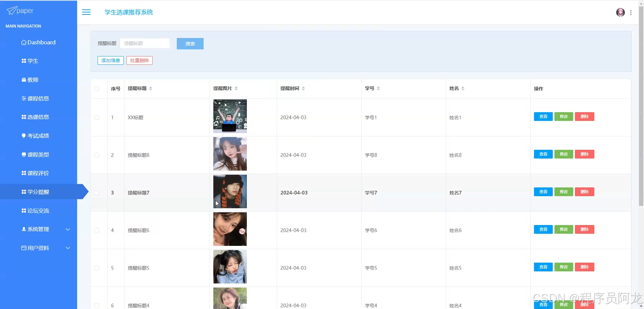Expand the 系统管理 chevron
This screenshot has height=309, width=644.
click(x=68, y=229)
